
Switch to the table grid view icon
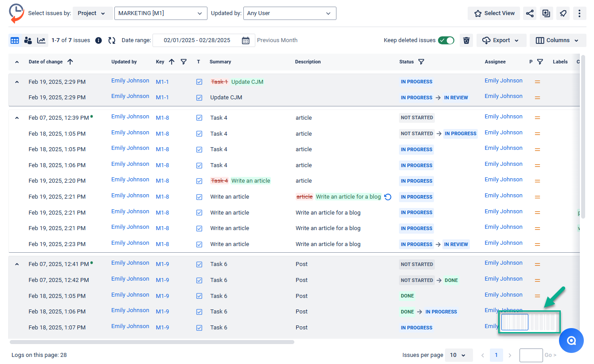click(x=15, y=40)
